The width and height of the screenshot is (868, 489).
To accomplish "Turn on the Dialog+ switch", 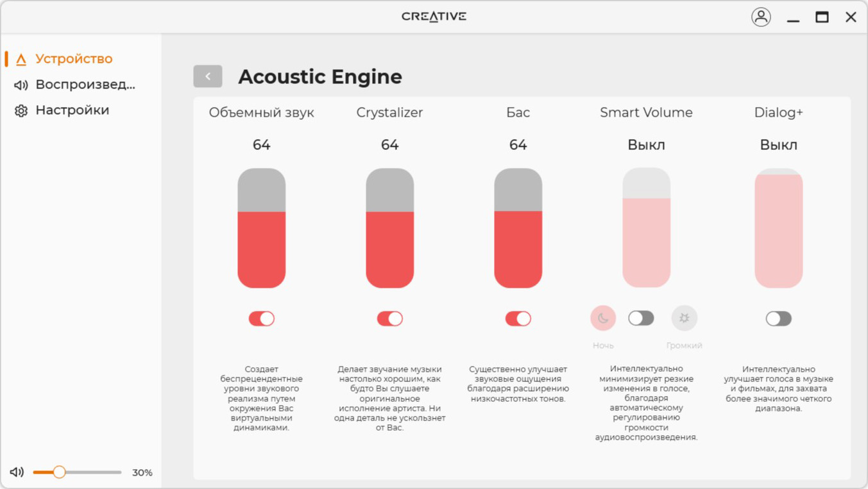I will coord(779,319).
